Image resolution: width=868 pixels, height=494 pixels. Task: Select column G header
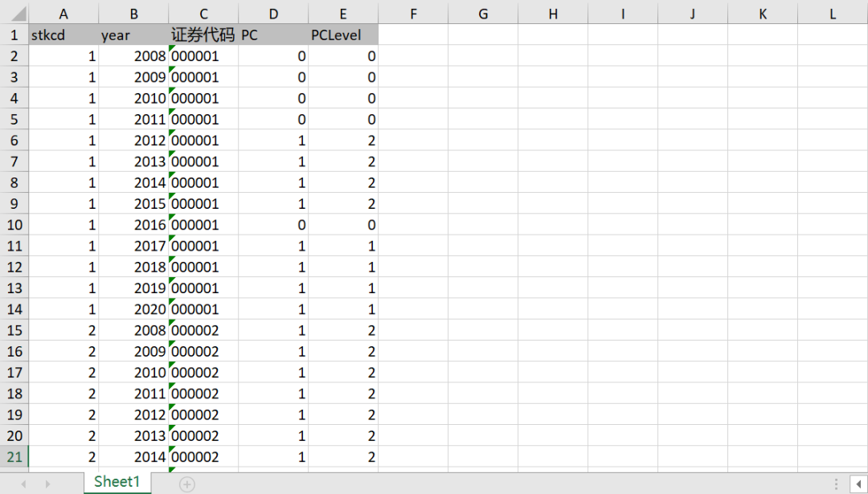point(483,14)
